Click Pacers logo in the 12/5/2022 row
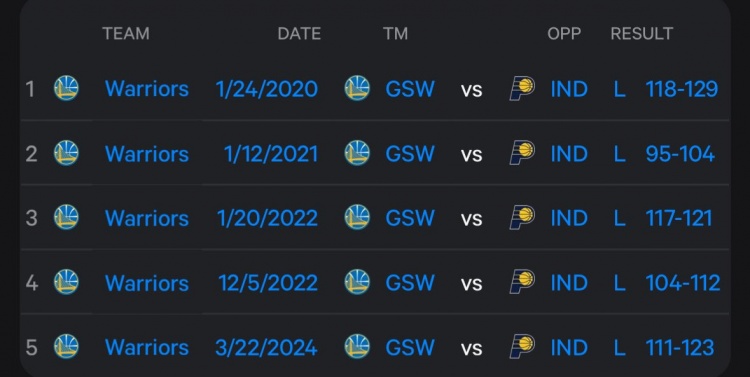The height and width of the screenshot is (377, 750). (522, 282)
